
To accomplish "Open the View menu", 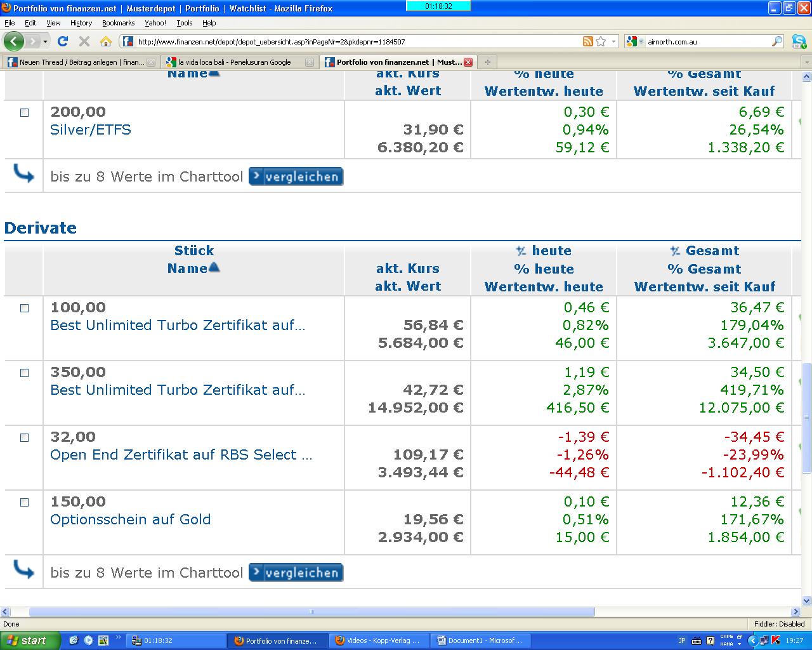I will [53, 23].
